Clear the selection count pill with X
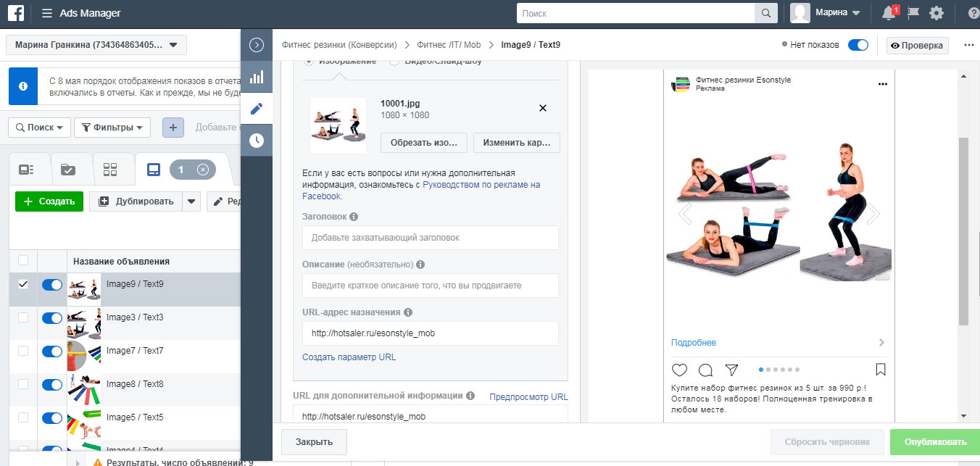Image resolution: width=980 pixels, height=466 pixels. point(202,170)
